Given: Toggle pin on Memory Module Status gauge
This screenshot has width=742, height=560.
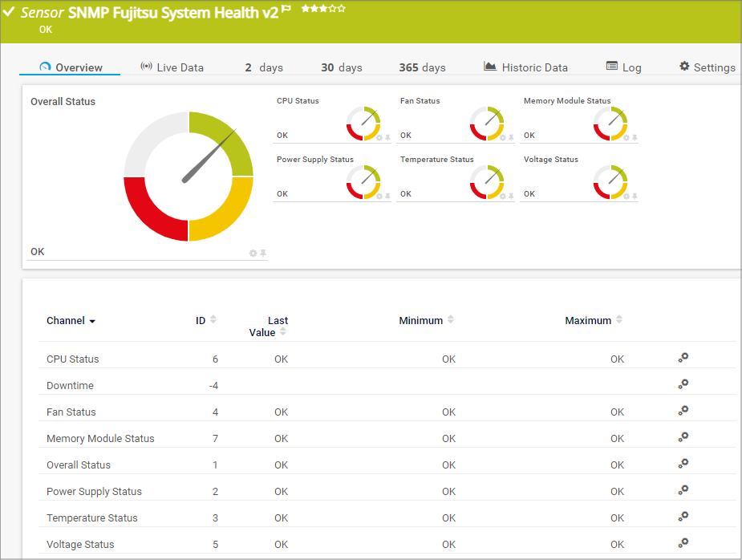Looking at the screenshot, I should click(x=635, y=138).
